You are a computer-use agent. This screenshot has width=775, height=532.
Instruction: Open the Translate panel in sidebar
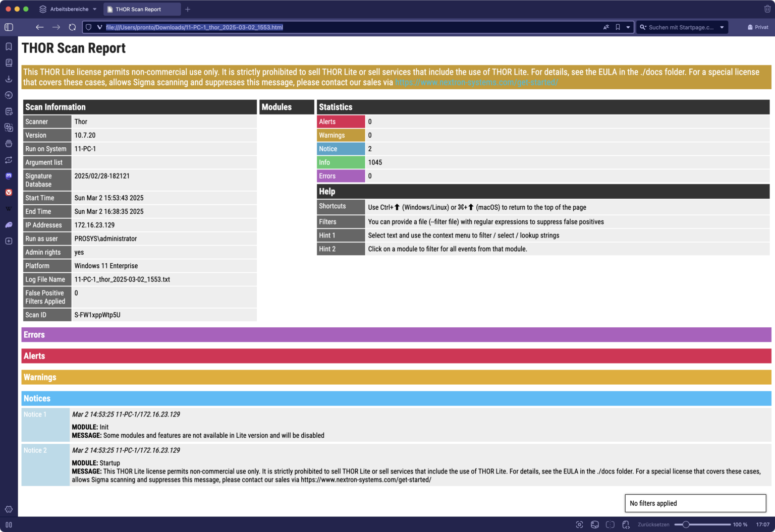[9, 127]
